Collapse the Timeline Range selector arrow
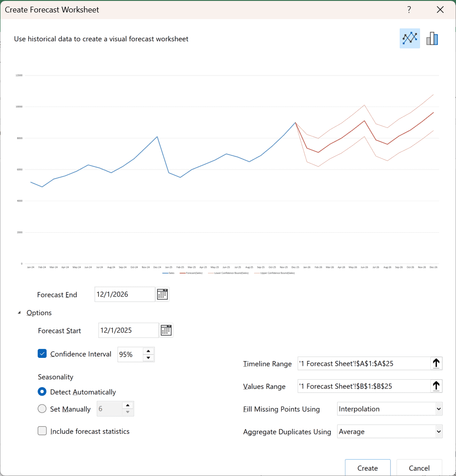The height and width of the screenshot is (476, 456). (x=436, y=363)
